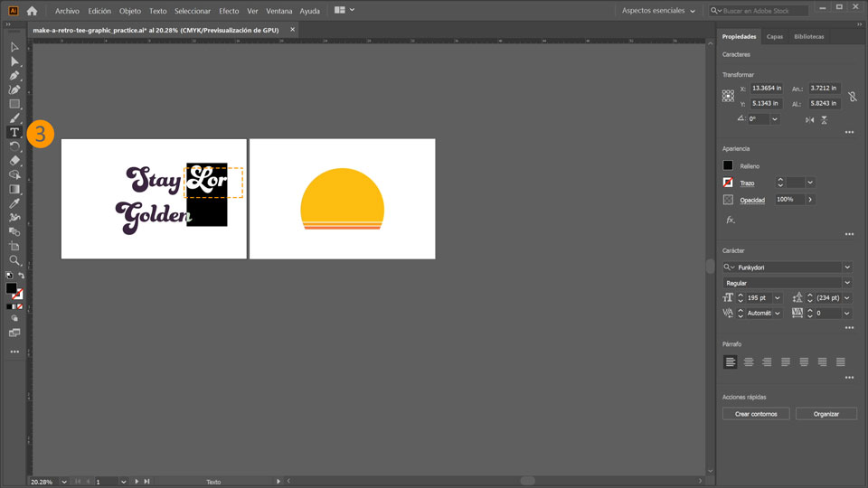Select the Artboard tool
This screenshot has width=868, height=488.
point(14,246)
